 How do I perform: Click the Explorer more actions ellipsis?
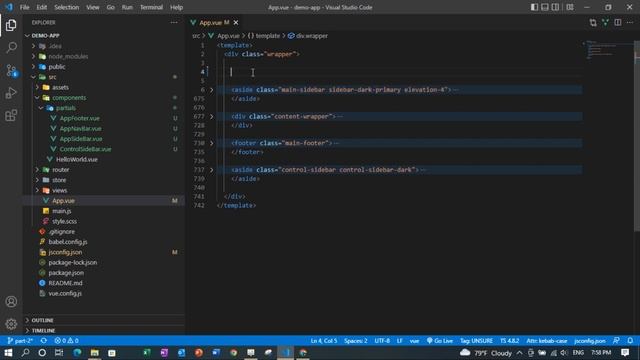[x=174, y=22]
